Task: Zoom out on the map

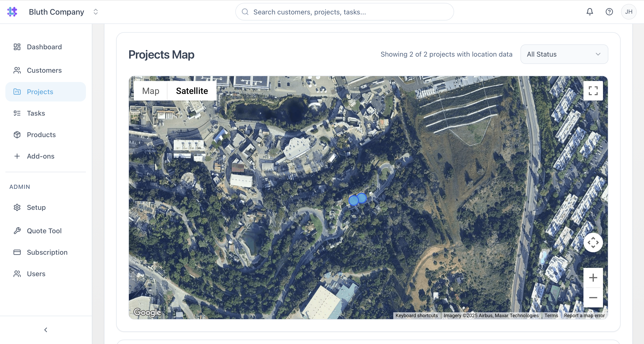Action: (x=593, y=298)
